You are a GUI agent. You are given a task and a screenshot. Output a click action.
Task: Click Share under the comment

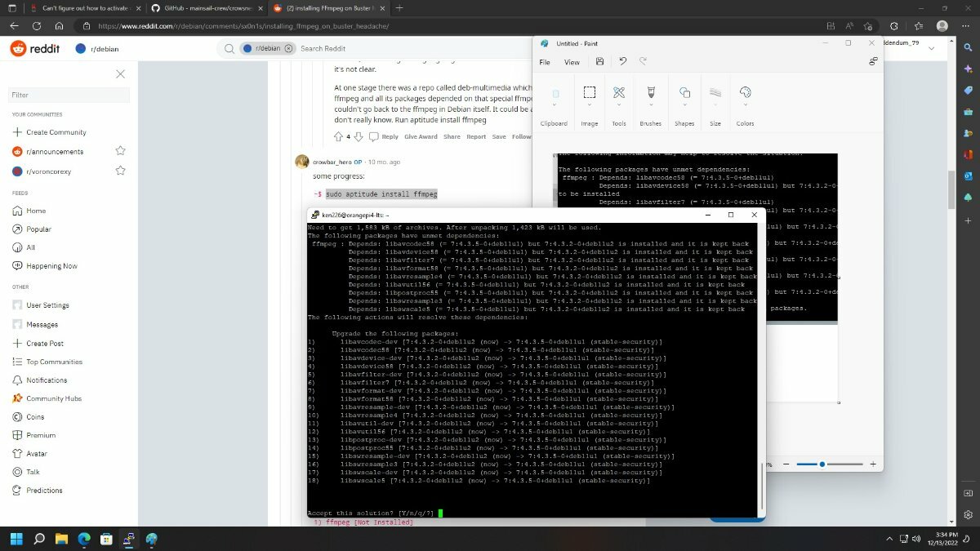452,137
